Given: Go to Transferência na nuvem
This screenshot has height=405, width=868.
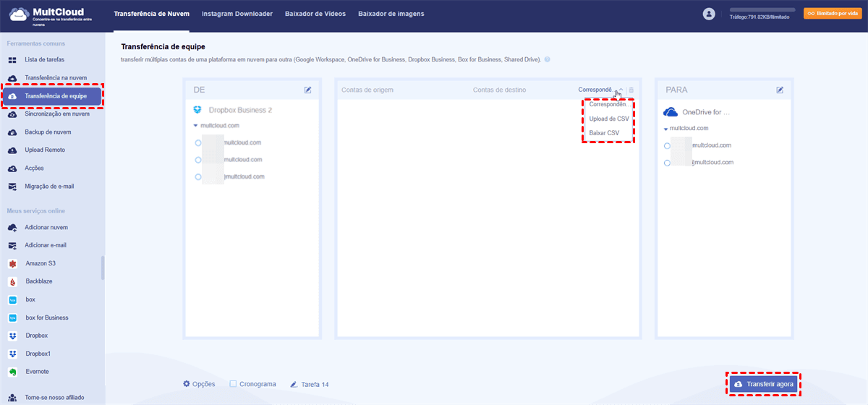Looking at the screenshot, I should tap(56, 77).
